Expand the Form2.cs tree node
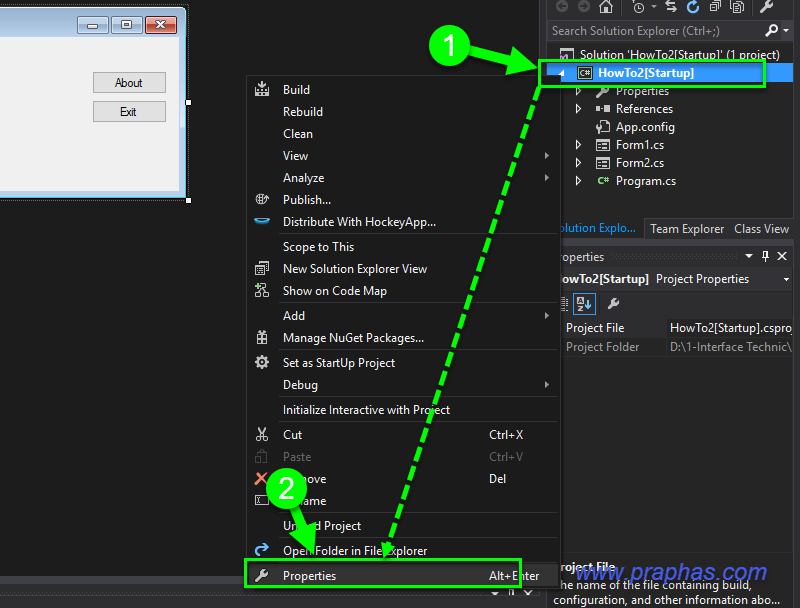Screen dimensions: 800x608 tap(579, 163)
